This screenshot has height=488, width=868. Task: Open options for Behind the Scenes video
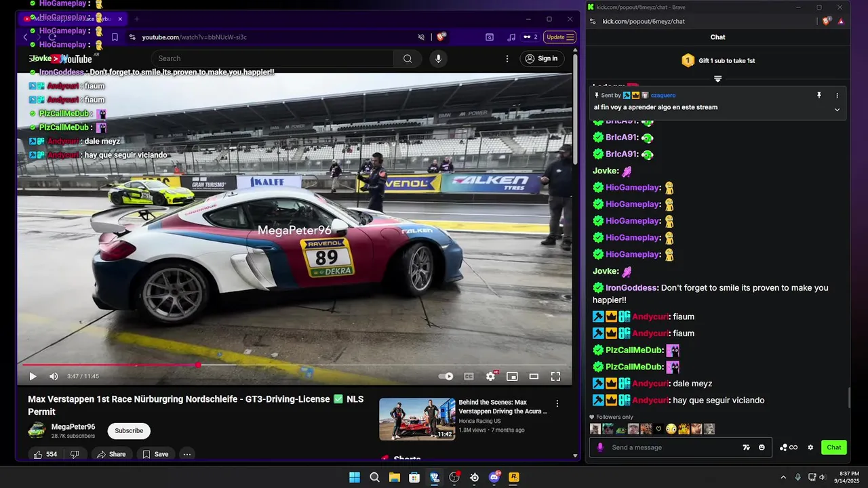[x=557, y=403]
